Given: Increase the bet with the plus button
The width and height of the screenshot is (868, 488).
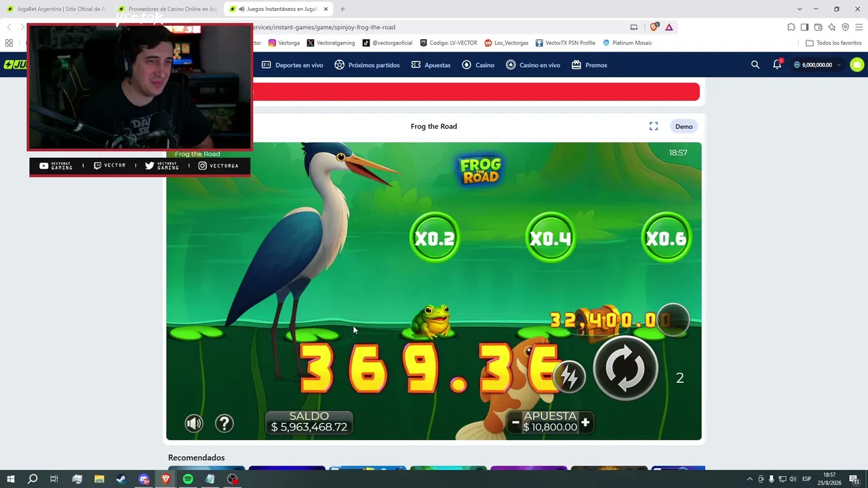Looking at the screenshot, I should [x=585, y=422].
